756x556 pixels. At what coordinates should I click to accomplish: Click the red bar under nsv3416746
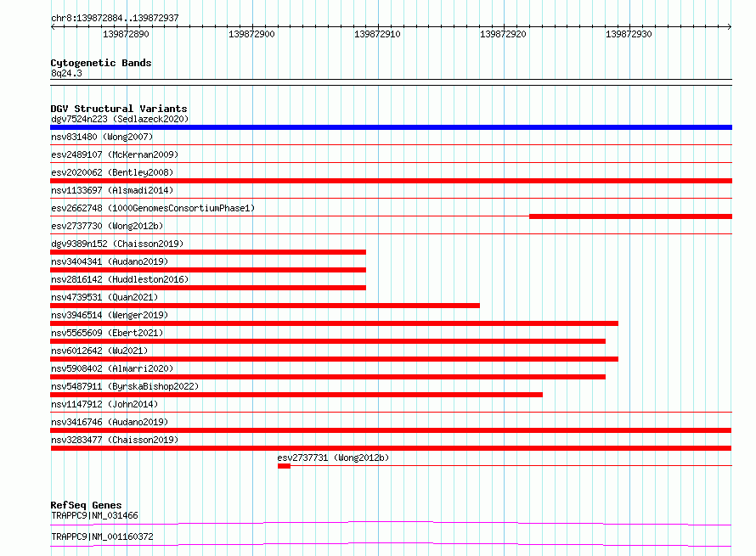click(x=391, y=430)
